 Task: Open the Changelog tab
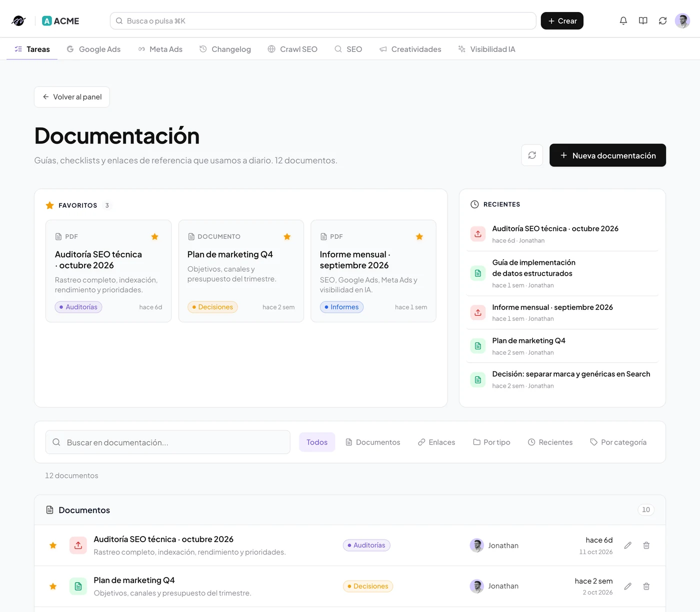pyautogui.click(x=225, y=49)
